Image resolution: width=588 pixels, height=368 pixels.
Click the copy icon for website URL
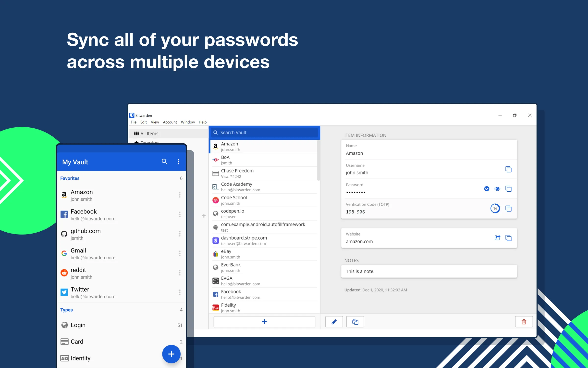coord(508,237)
